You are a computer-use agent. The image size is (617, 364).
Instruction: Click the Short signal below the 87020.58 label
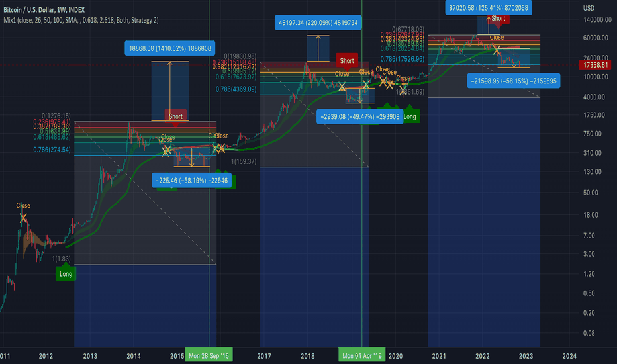[498, 19]
